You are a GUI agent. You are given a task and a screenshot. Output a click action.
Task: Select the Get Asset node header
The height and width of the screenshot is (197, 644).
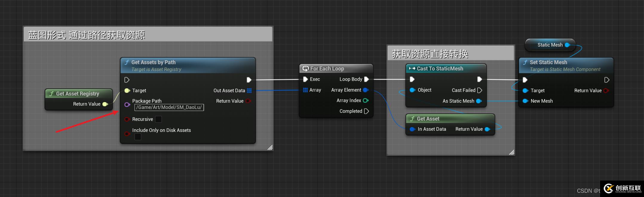[450, 119]
